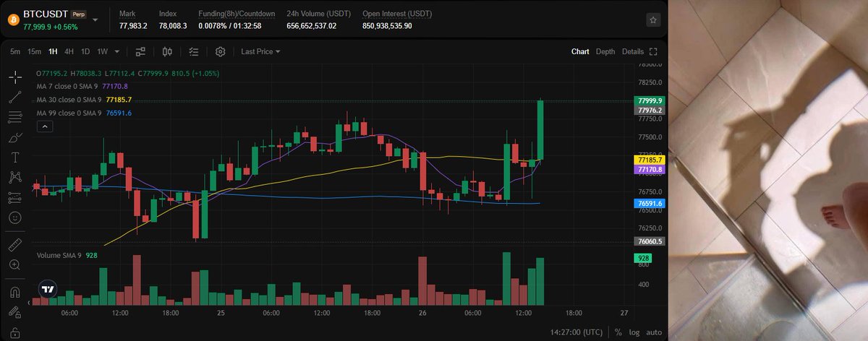Click the yellow 77185.7 price axis label
The image size is (868, 341).
tap(648, 160)
